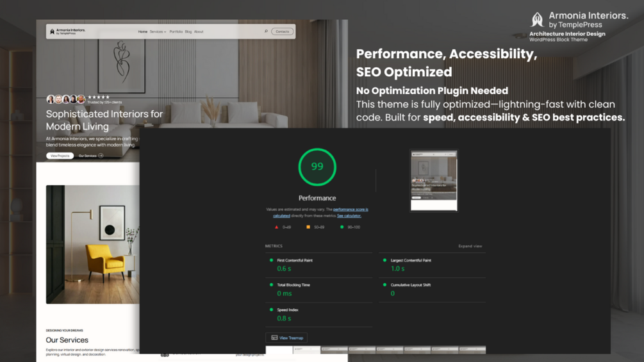Click the Our Services heading
This screenshot has height=362, width=644.
(67, 340)
